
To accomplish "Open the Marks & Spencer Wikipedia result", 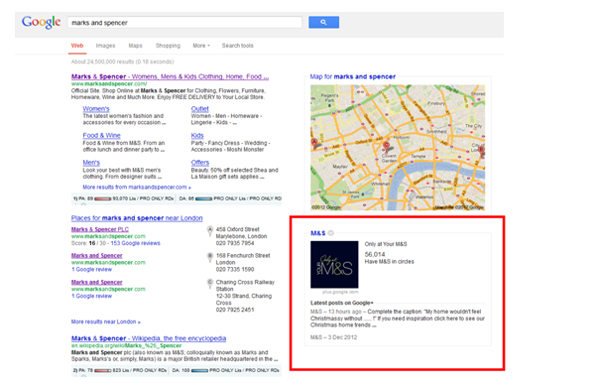I will click(148, 338).
